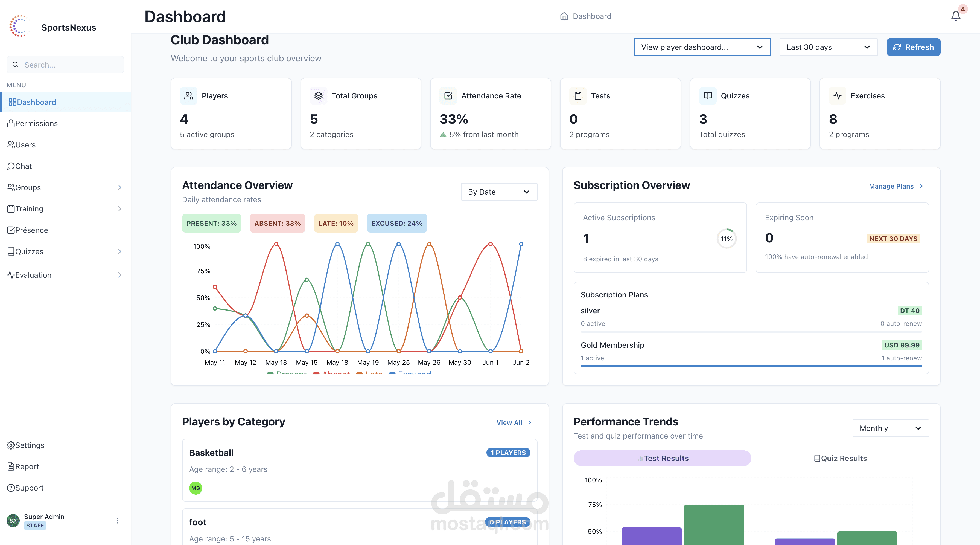Screen dimensions: 980x545
Task: Open the notifications bell icon
Action: (x=955, y=16)
